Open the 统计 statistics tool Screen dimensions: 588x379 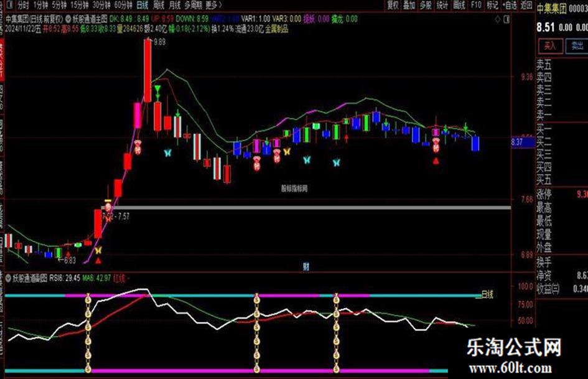pyautogui.click(x=442, y=5)
